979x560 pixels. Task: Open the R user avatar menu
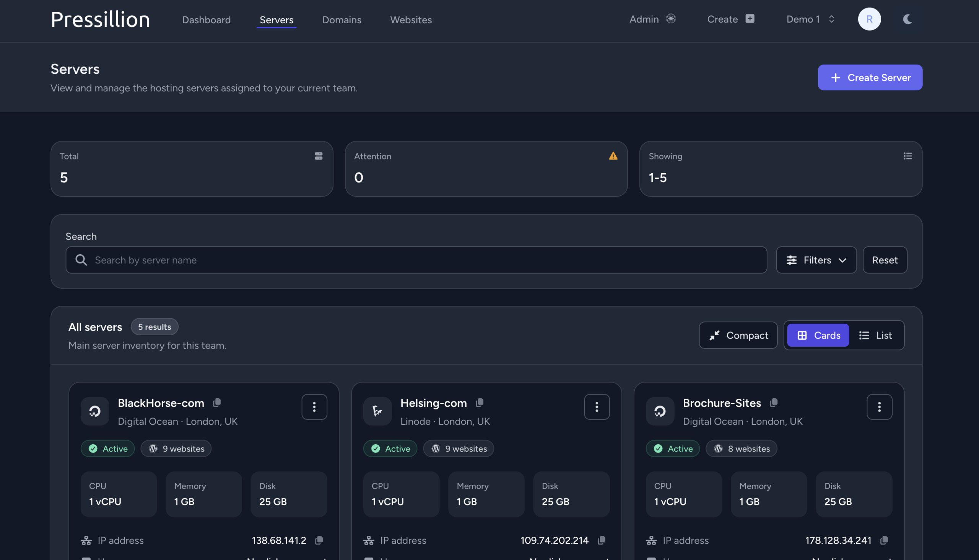tap(869, 19)
